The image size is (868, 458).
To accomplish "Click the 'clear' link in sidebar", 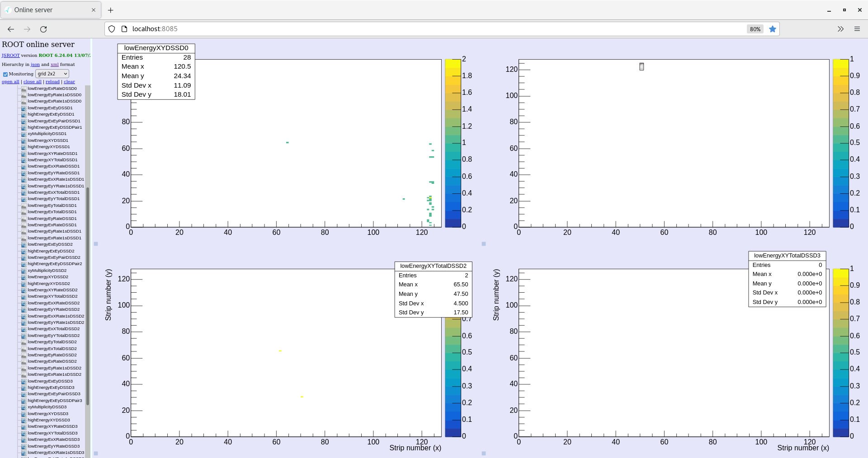I will coord(69,82).
